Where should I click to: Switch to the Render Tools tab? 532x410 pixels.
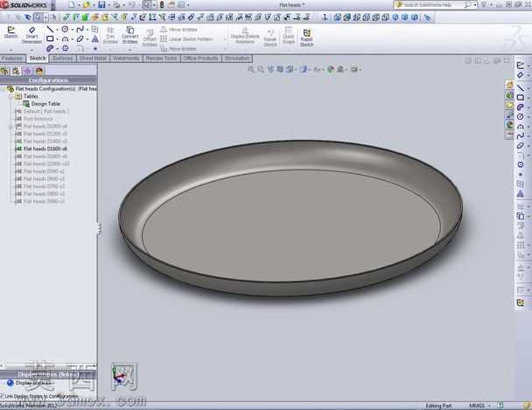(x=162, y=59)
